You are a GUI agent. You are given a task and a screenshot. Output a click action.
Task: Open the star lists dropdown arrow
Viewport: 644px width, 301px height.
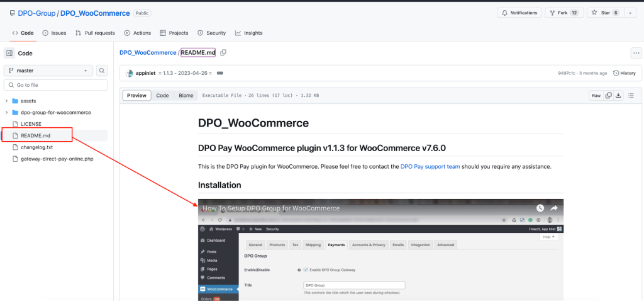(x=630, y=13)
